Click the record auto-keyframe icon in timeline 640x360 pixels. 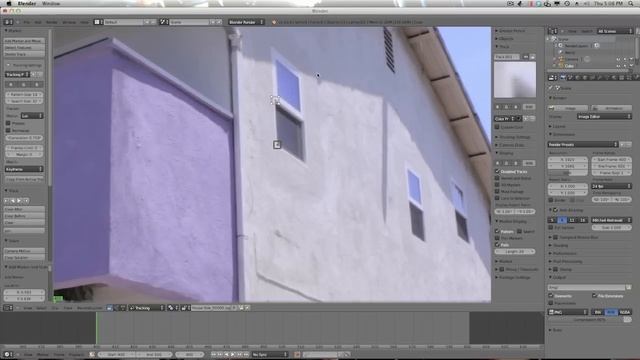(x=297, y=354)
